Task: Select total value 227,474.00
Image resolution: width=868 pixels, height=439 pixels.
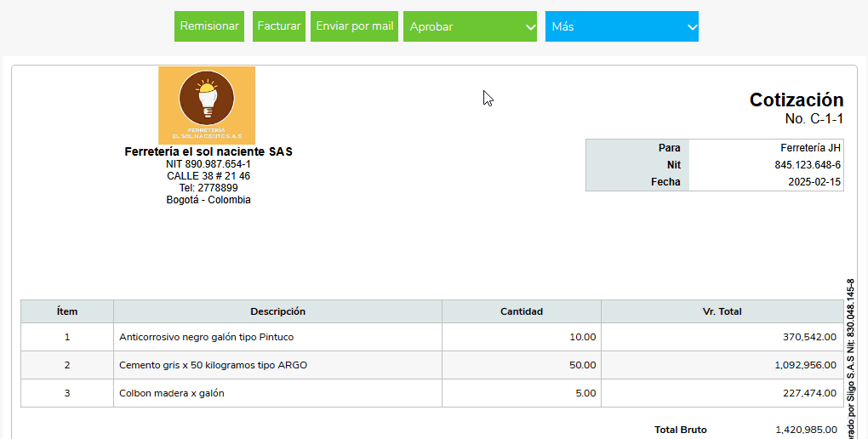Action: pyautogui.click(x=809, y=393)
